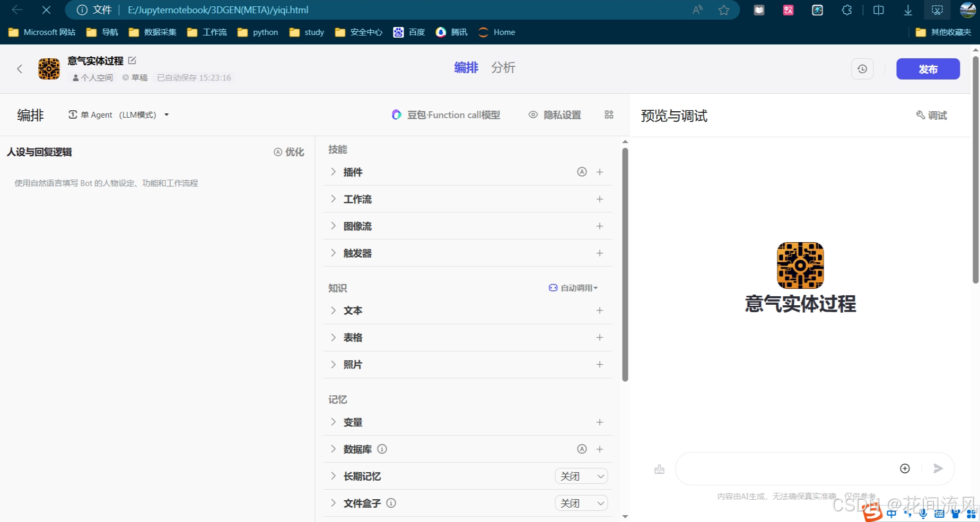Open the 百度 bookmark
Image resolution: width=980 pixels, height=522 pixels.
pyautogui.click(x=409, y=32)
